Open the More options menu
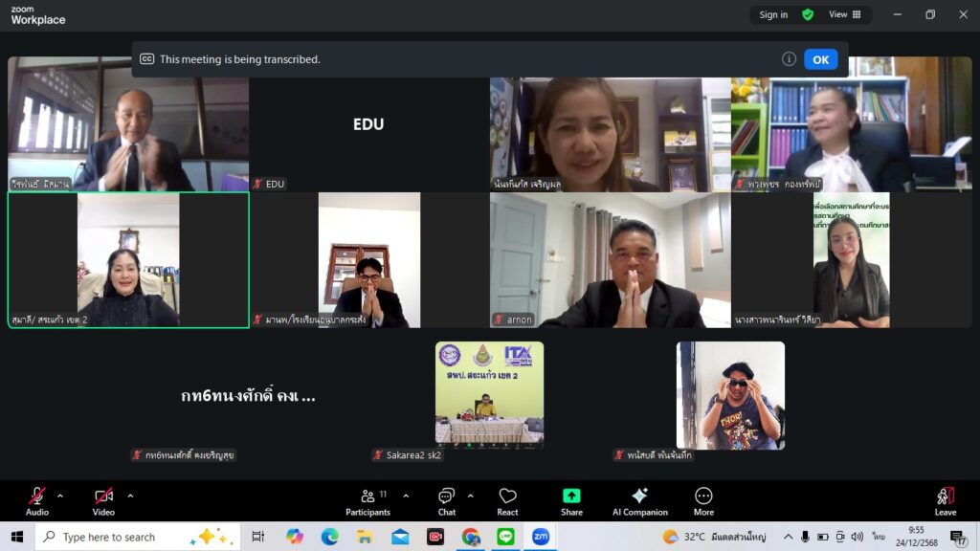This screenshot has height=551, width=980. click(703, 501)
